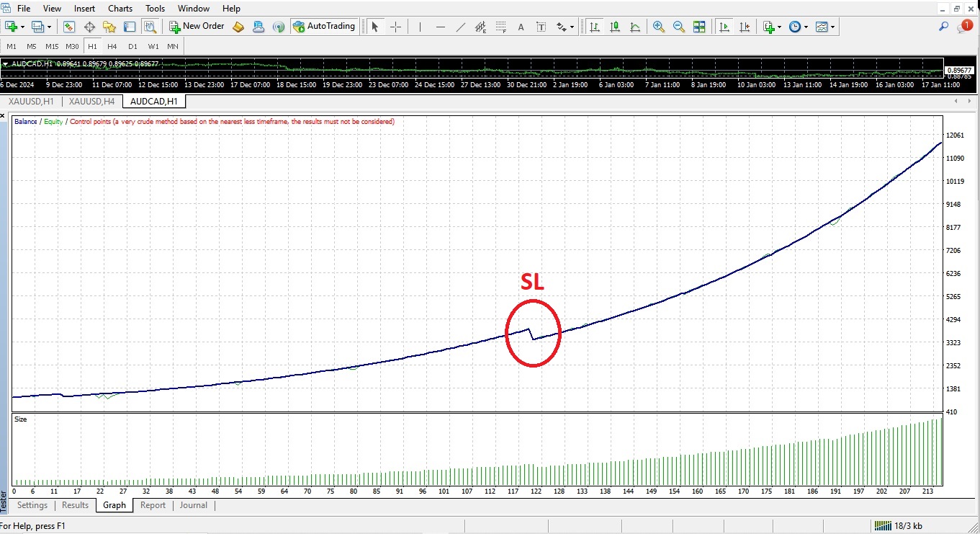Screen dimensions: 980x534
Task: Open the notifications chat bubble
Action: tap(965, 27)
